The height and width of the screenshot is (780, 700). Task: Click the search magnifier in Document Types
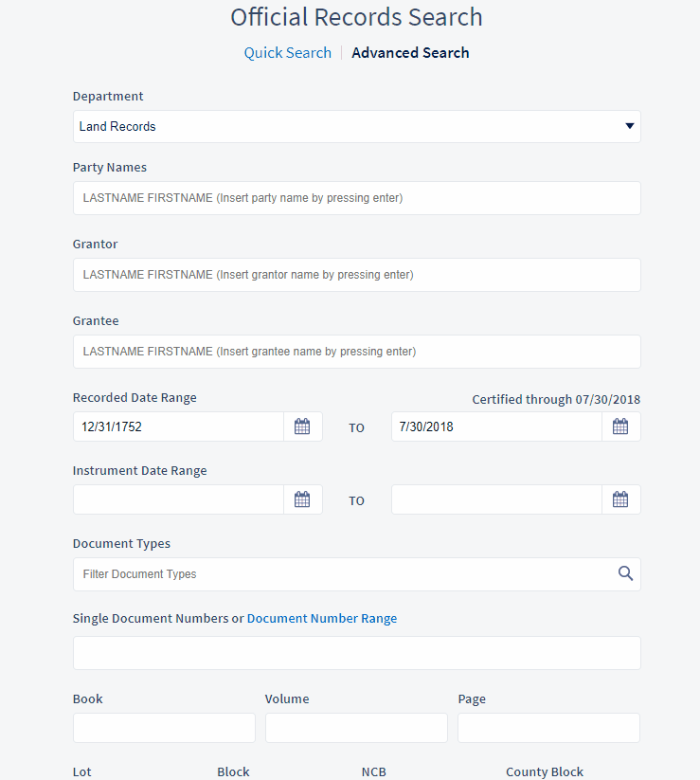coord(625,573)
